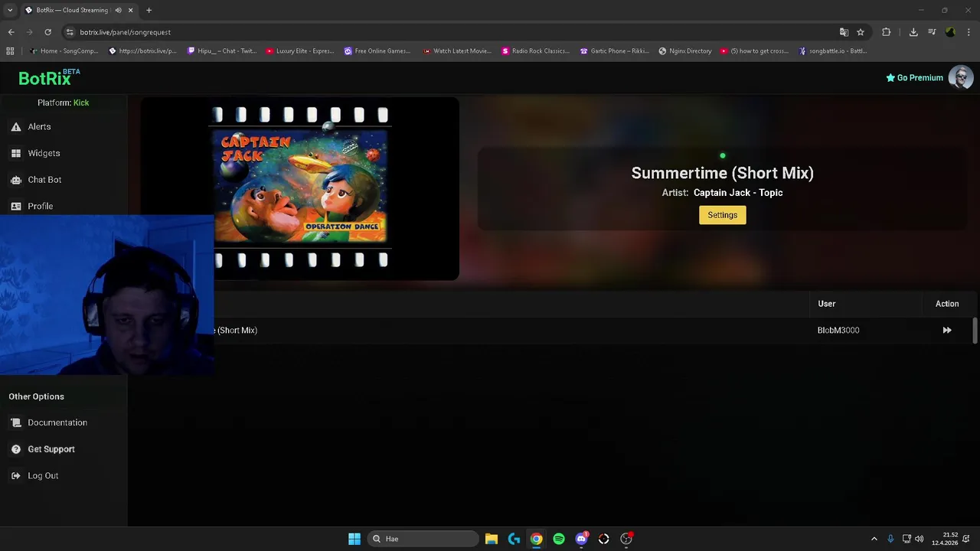Open the Hipu Chat Twitch bookmark

pyautogui.click(x=223, y=51)
